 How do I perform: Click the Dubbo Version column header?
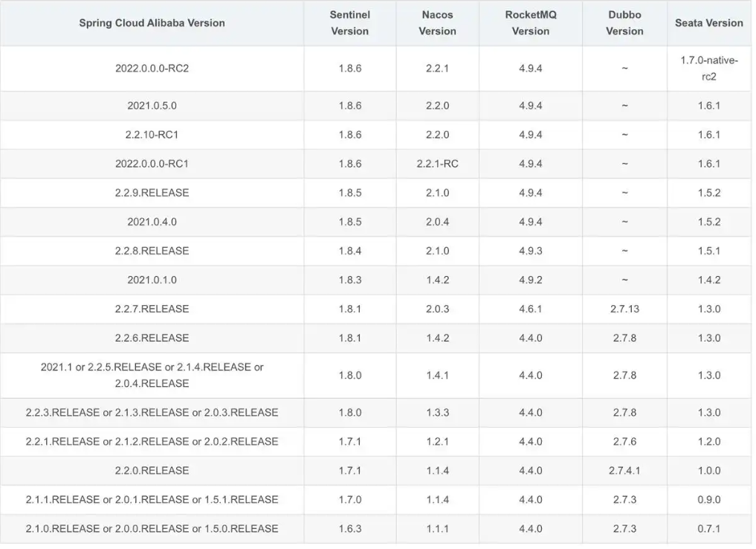coord(624,23)
